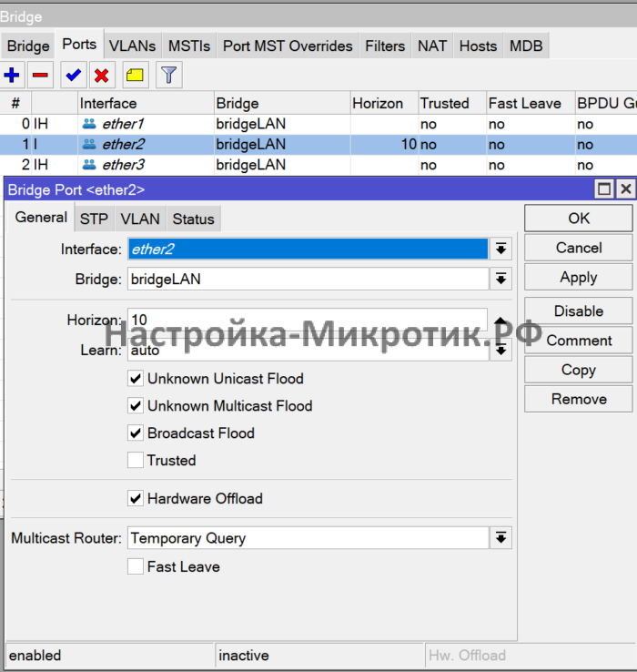Click the yellow Comment note icon
The width and height of the screenshot is (637, 672).
coord(135,76)
